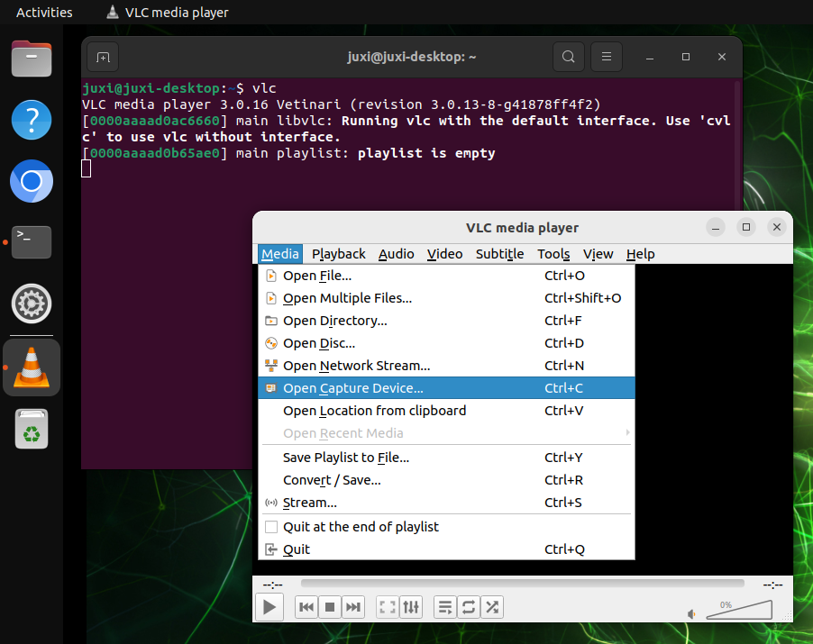Viewport: 813px width, 644px height.
Task: Open Files from the dock
Action: (32, 59)
